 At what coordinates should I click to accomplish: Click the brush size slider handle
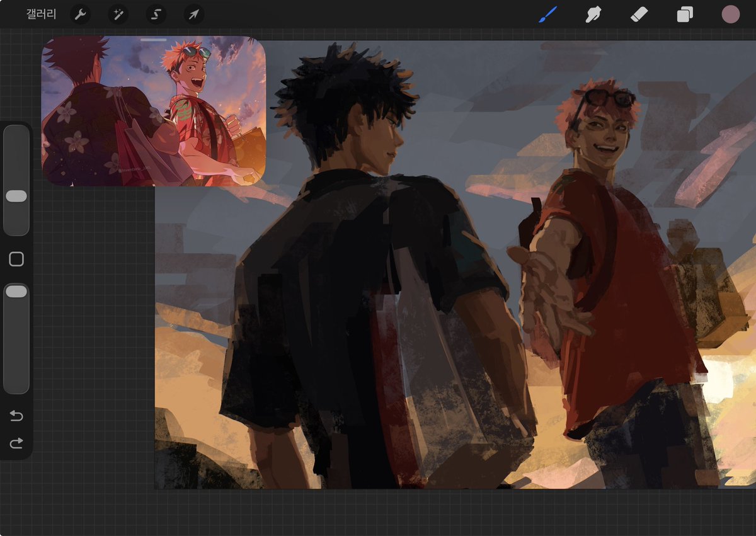point(16,197)
